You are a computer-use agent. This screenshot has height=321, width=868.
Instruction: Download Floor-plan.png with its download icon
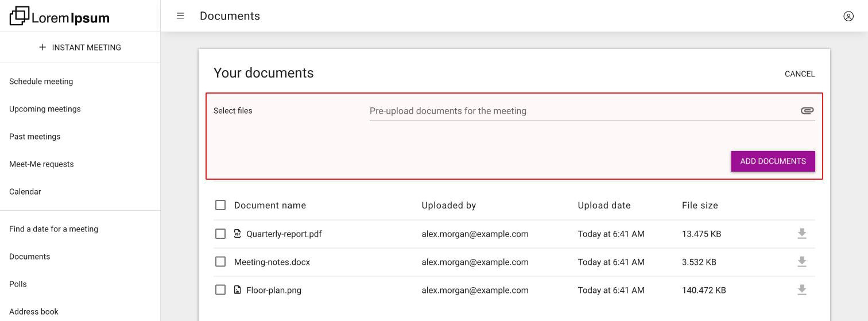click(x=802, y=290)
